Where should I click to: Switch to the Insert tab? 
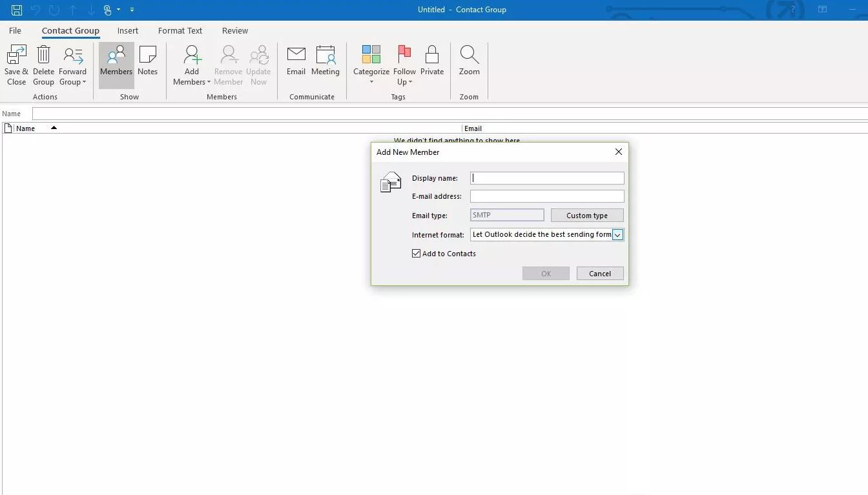click(x=128, y=30)
